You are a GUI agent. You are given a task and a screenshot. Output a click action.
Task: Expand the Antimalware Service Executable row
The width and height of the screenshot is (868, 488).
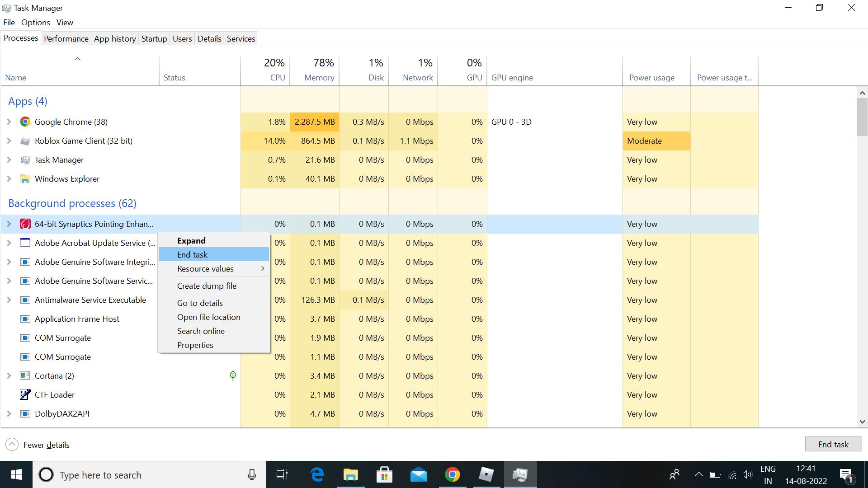(x=9, y=300)
